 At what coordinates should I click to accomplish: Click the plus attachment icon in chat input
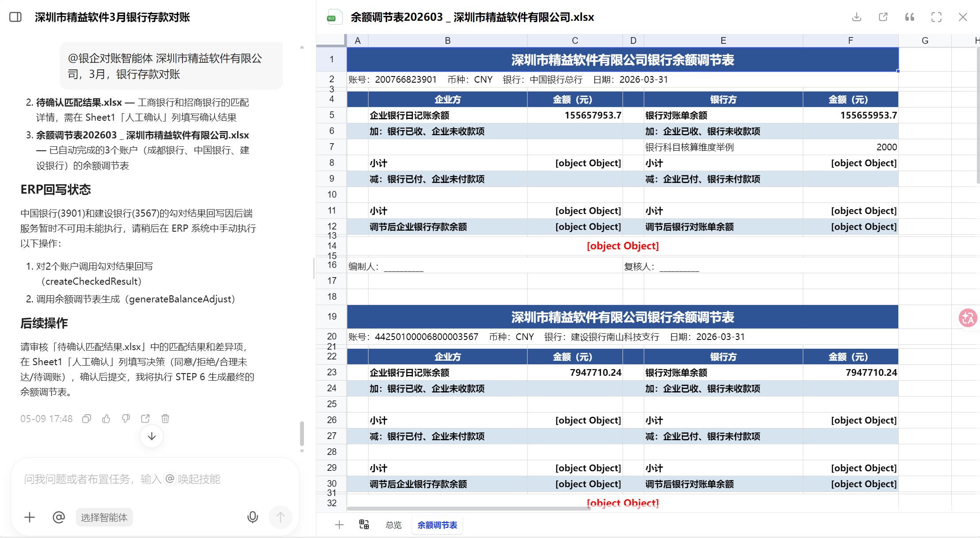(x=30, y=517)
